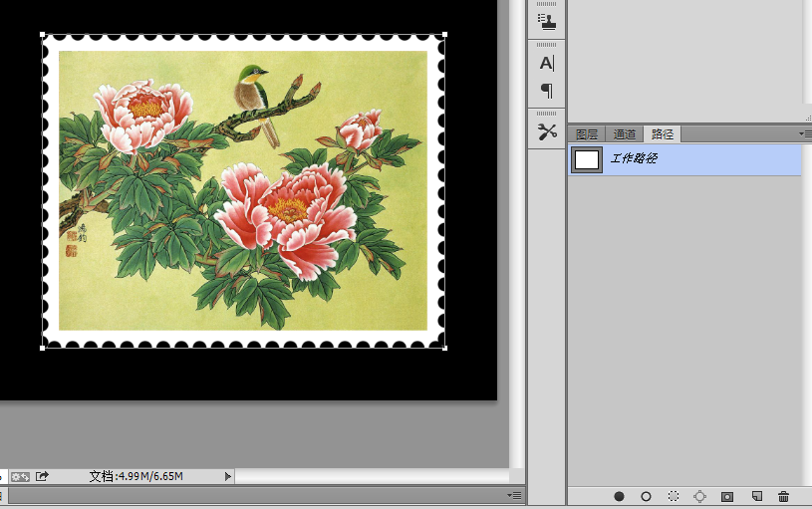Select the 工作路径 work path item
The image size is (812, 509).
[x=684, y=159]
